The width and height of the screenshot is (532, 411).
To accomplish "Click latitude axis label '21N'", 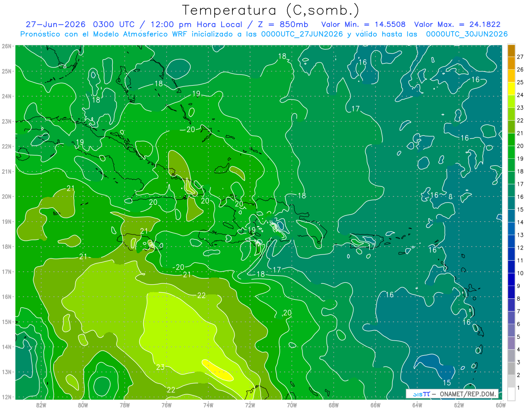I will [6, 172].
